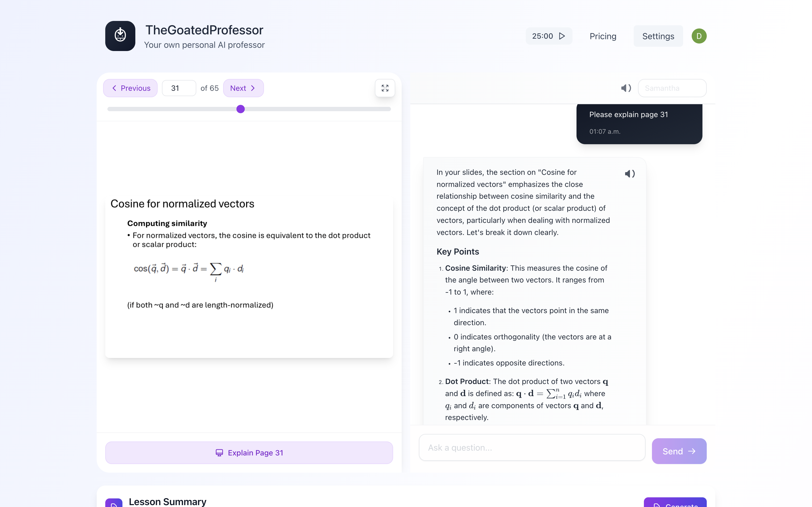The height and width of the screenshot is (507, 812).
Task: Click the TheGoatedProfessor title text
Action: pyautogui.click(x=204, y=30)
